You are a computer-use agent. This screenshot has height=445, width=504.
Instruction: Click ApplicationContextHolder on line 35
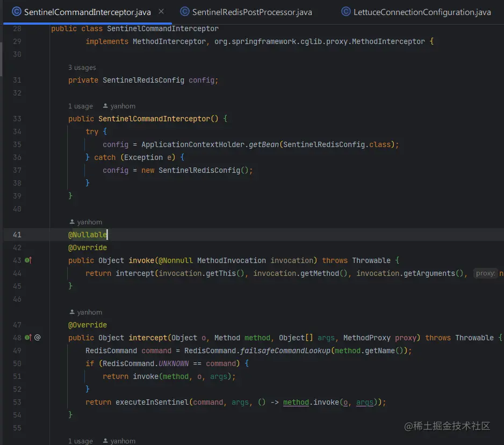(193, 144)
